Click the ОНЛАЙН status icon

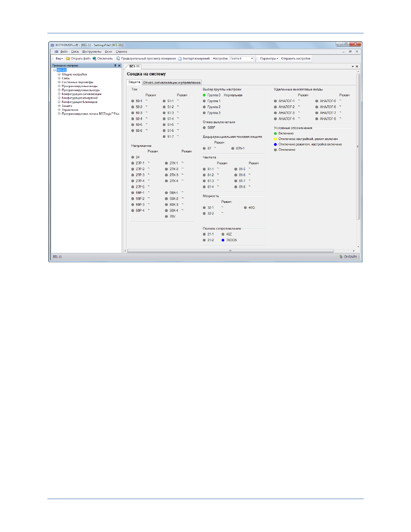[x=341, y=257]
